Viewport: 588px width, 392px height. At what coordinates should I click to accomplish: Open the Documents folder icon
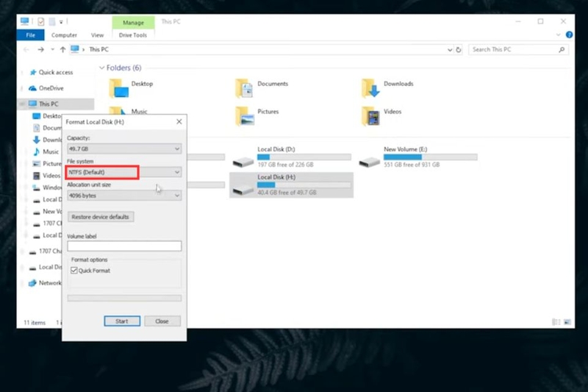click(244, 88)
